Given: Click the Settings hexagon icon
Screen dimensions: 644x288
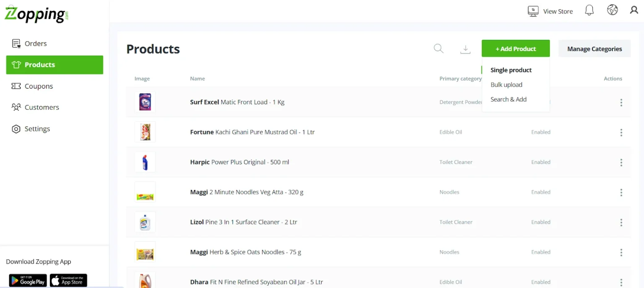Looking at the screenshot, I should [x=16, y=129].
